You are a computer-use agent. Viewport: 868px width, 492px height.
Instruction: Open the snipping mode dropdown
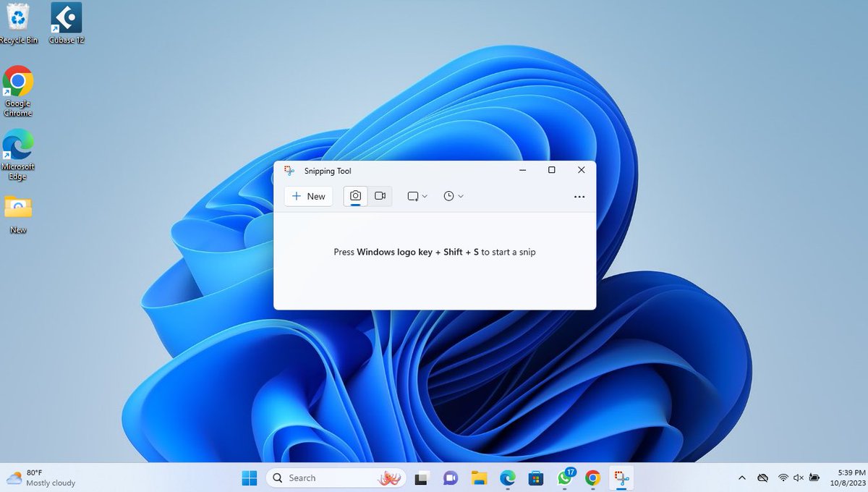coord(417,196)
